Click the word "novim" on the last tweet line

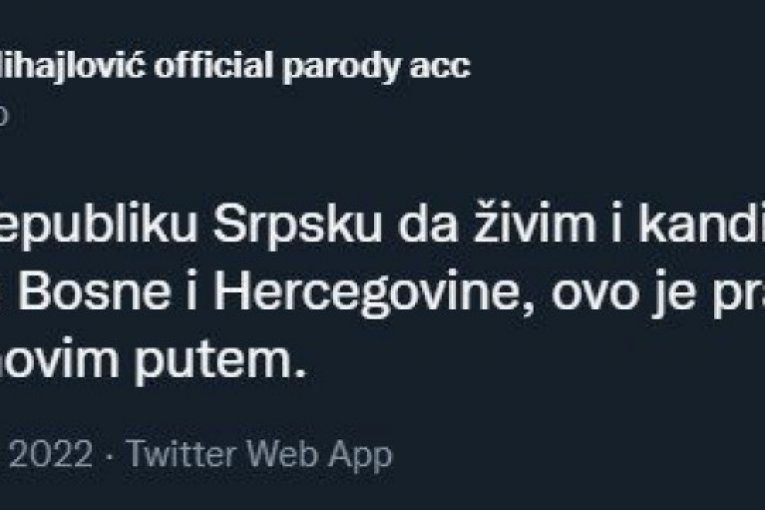pyautogui.click(x=66, y=364)
